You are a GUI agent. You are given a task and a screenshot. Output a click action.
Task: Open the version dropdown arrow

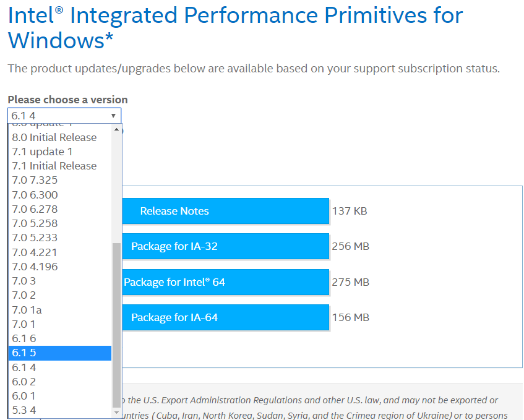pyautogui.click(x=113, y=116)
